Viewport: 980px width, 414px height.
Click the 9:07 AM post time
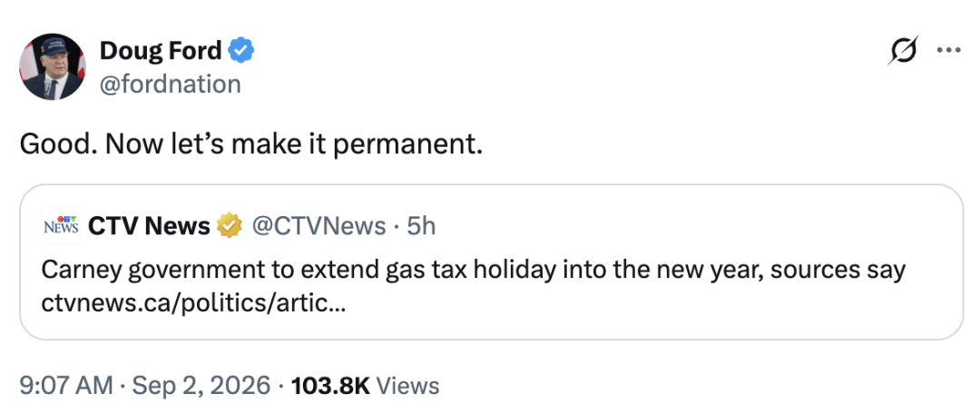pyautogui.click(x=67, y=385)
